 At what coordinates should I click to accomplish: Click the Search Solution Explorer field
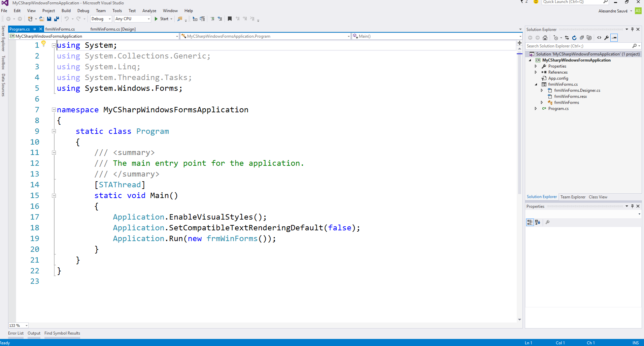[579, 46]
